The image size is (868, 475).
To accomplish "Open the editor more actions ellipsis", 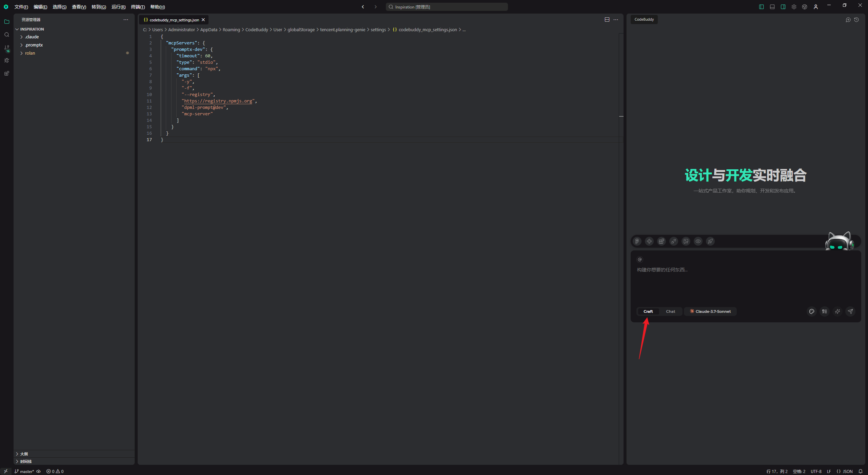I will [x=616, y=20].
